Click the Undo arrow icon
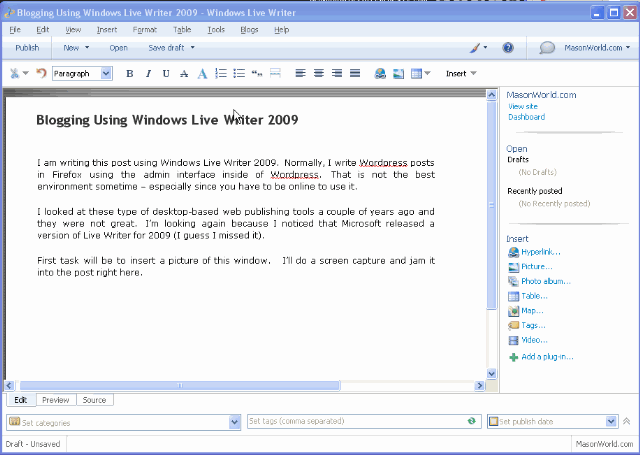640x455 pixels. click(41, 73)
